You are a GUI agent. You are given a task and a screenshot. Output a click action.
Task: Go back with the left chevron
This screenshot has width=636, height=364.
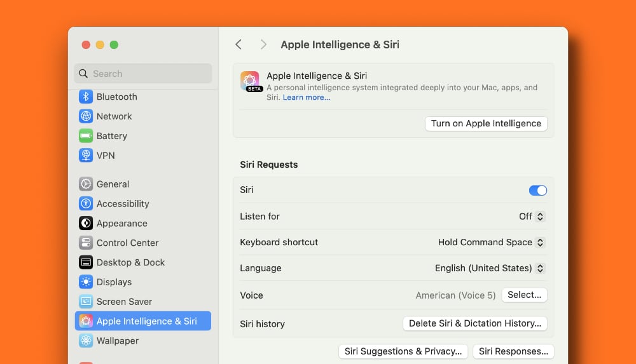[238, 44]
